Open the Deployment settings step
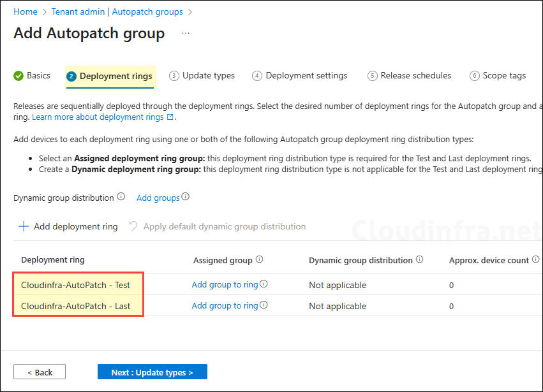The width and height of the screenshot is (543, 392). [300, 76]
